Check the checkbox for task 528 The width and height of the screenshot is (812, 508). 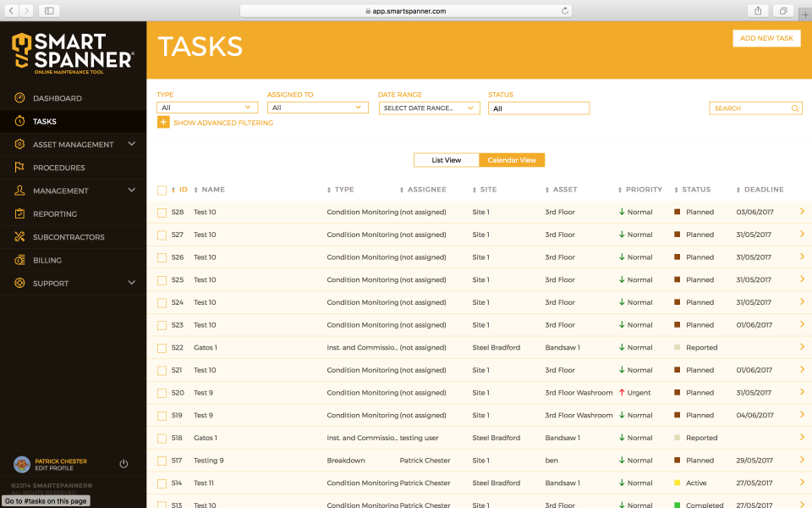[x=162, y=212]
